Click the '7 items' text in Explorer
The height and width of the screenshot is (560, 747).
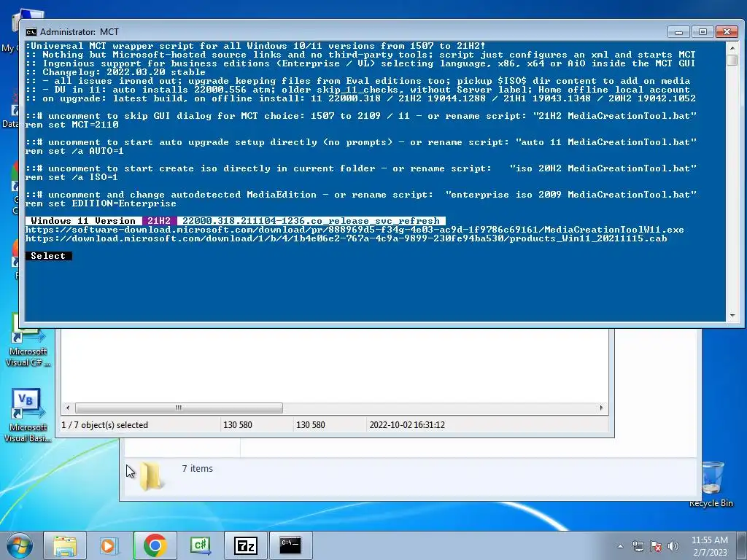coord(197,469)
